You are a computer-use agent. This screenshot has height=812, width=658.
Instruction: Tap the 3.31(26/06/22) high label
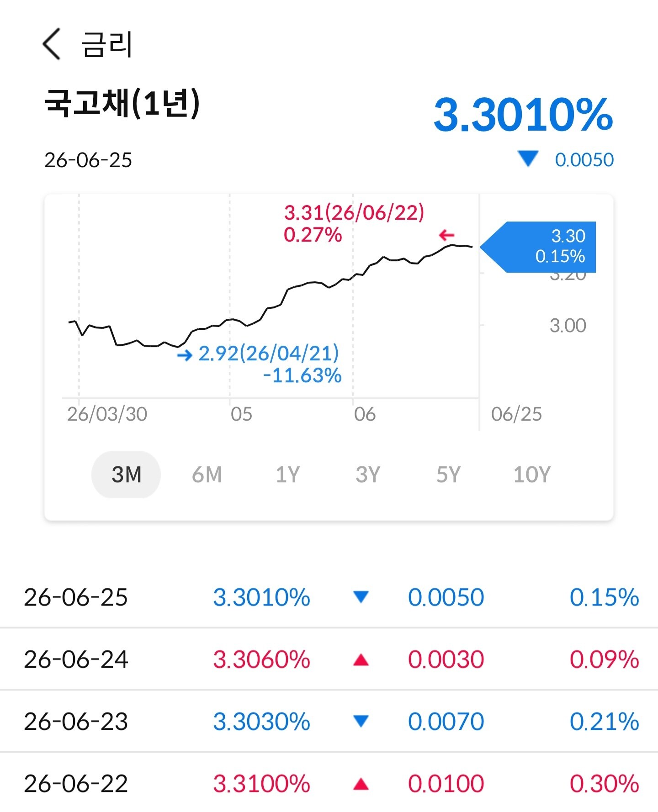pos(354,213)
